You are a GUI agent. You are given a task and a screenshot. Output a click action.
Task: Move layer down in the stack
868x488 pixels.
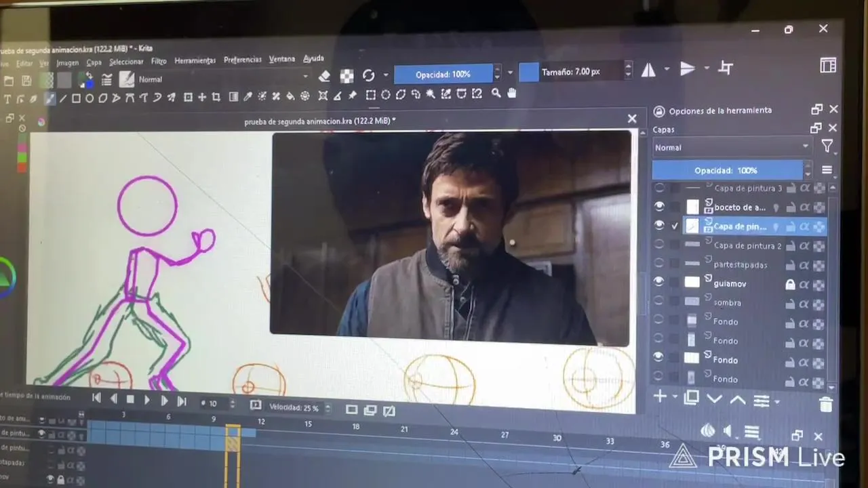point(714,399)
